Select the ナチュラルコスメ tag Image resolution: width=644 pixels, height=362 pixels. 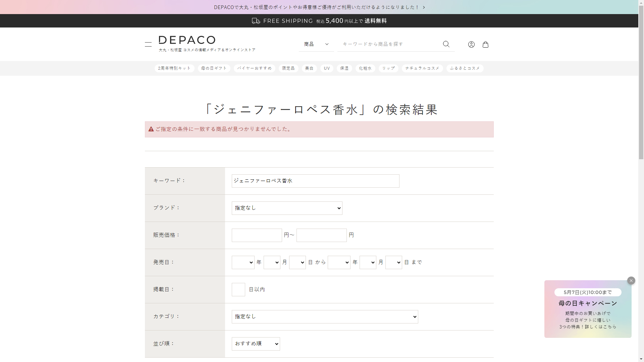[x=422, y=68]
